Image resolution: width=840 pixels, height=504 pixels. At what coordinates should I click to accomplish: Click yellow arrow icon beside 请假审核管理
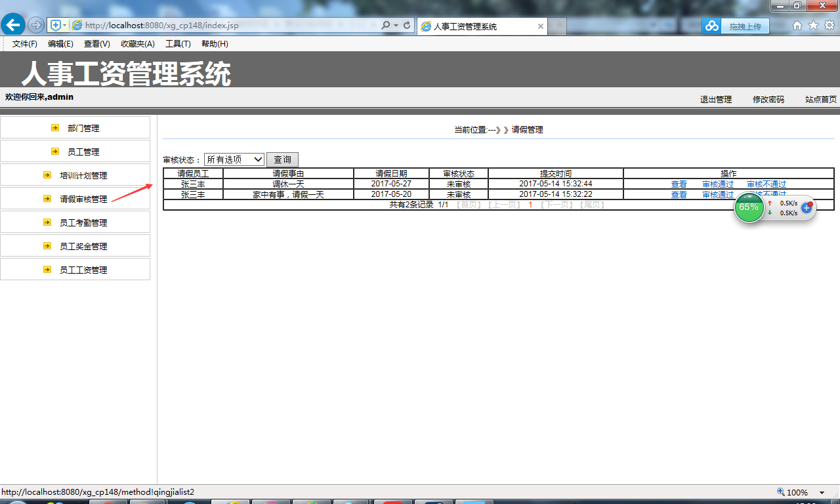coord(47,199)
